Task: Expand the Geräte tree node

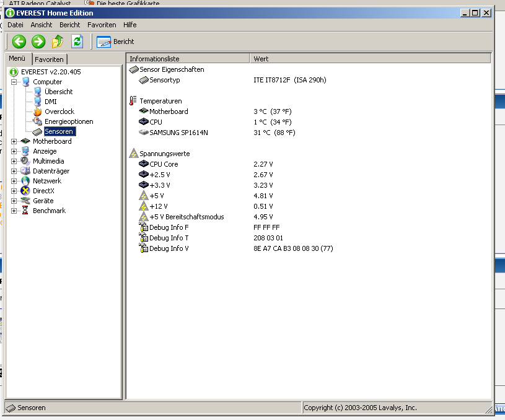Action: [14, 201]
